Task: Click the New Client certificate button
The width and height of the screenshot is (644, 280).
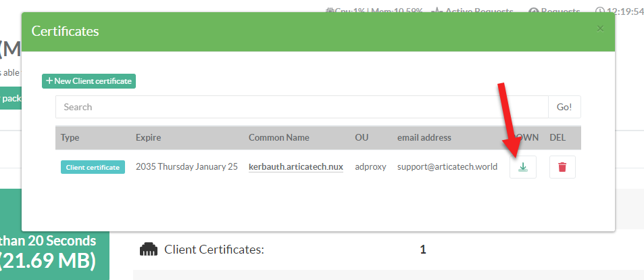Action: (x=89, y=81)
